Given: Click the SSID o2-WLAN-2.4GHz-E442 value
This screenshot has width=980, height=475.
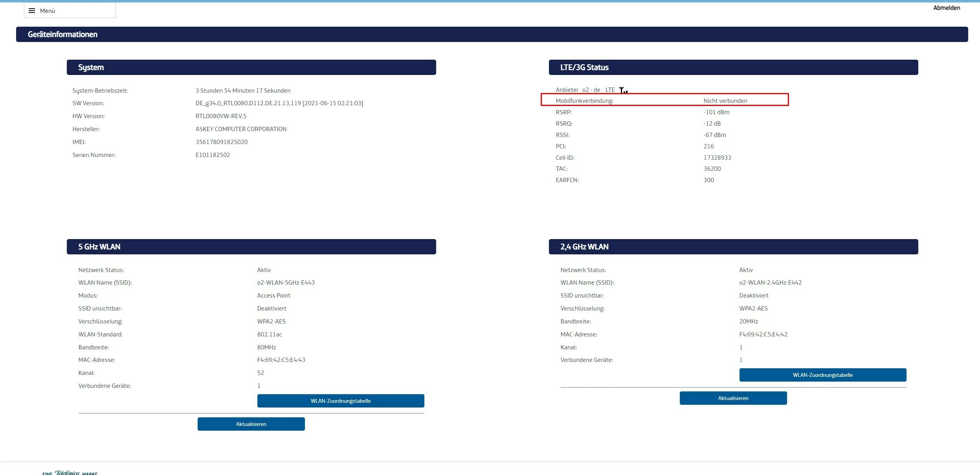Looking at the screenshot, I should [x=770, y=283].
